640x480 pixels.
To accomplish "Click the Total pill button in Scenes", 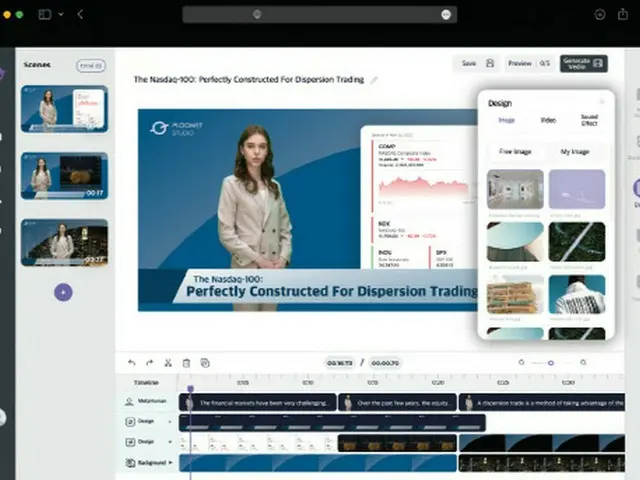I will [x=91, y=65].
